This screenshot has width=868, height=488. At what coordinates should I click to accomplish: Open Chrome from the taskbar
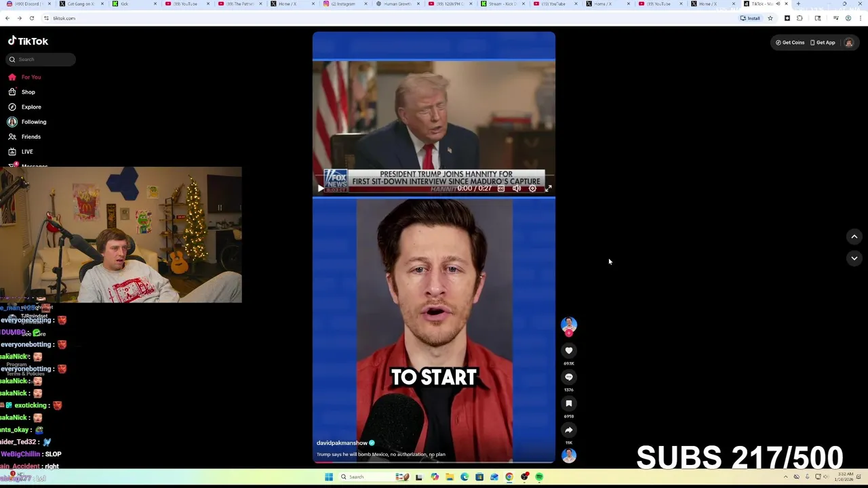pos(509,477)
